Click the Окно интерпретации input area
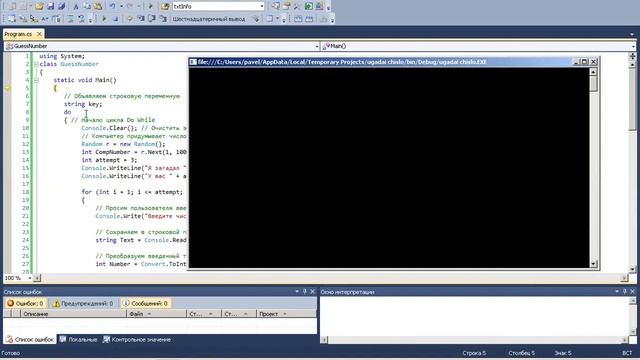640x360 pixels. click(x=475, y=316)
